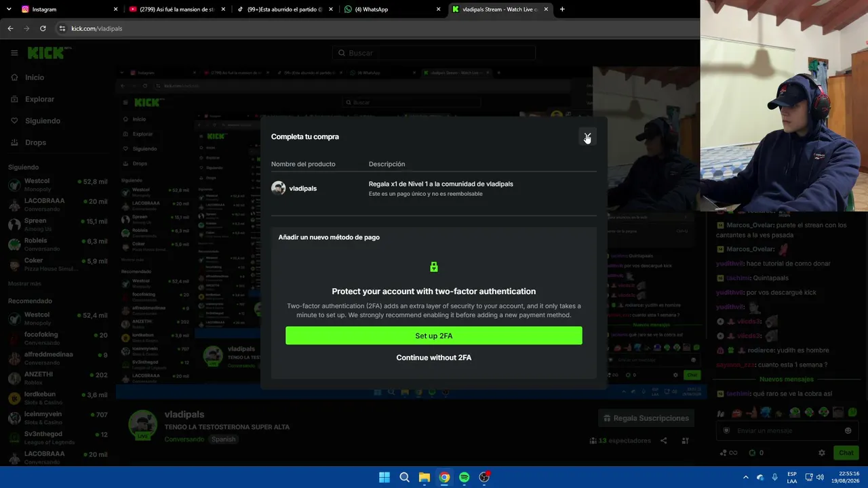
Task: Click the volume speaker tray icon
Action: 820,477
